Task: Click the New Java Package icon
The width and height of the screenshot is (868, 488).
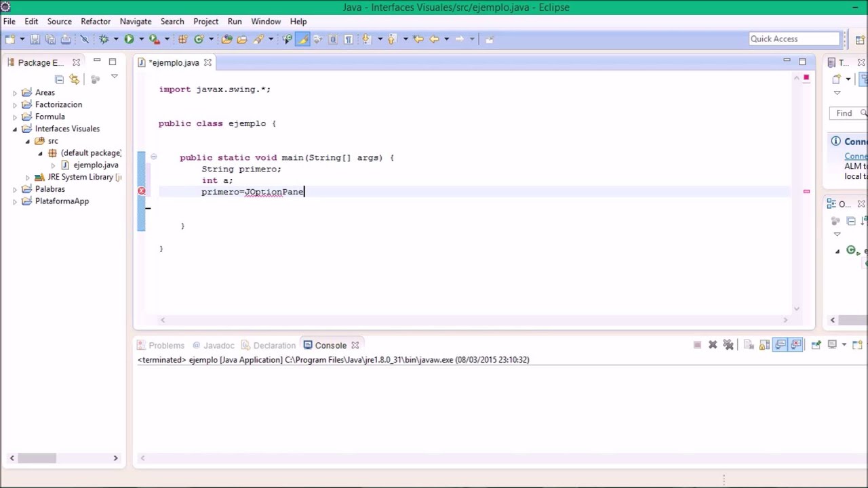Action: [182, 39]
